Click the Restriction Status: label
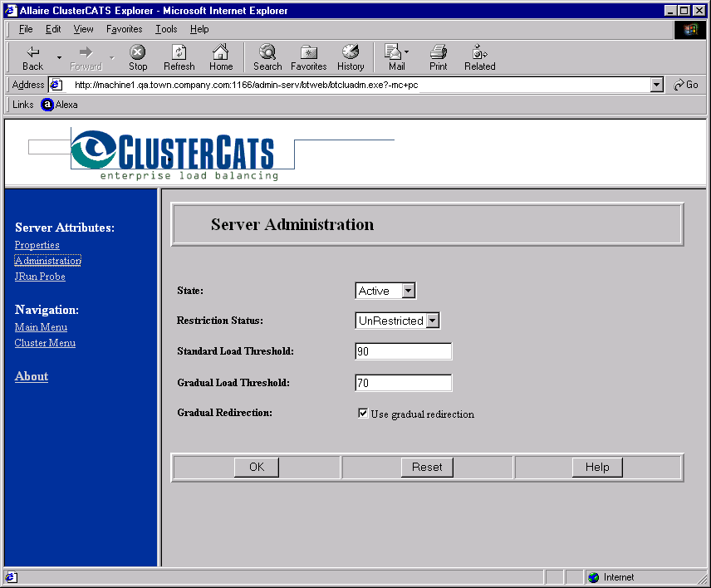The image size is (711, 588). (x=220, y=321)
